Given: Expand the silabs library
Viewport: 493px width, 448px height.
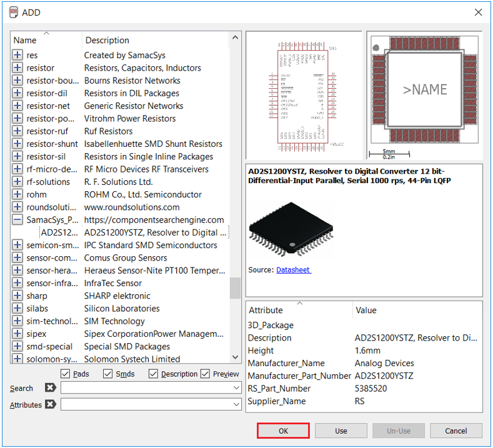Looking at the screenshot, I should (x=17, y=309).
